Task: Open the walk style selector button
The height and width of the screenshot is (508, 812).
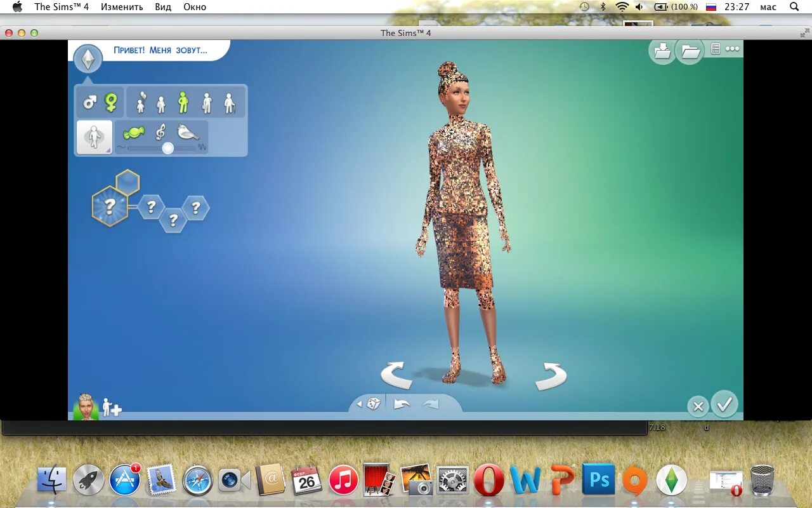Action: click(x=95, y=137)
